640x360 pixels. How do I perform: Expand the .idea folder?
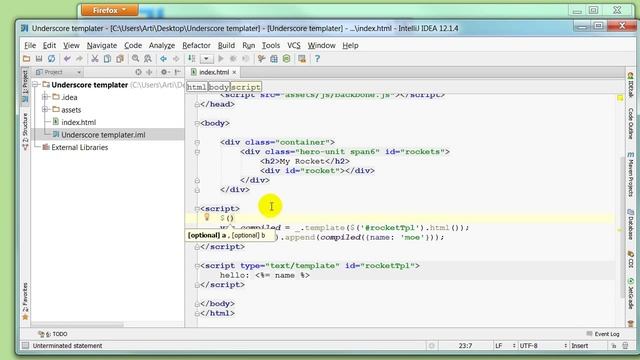click(45, 97)
